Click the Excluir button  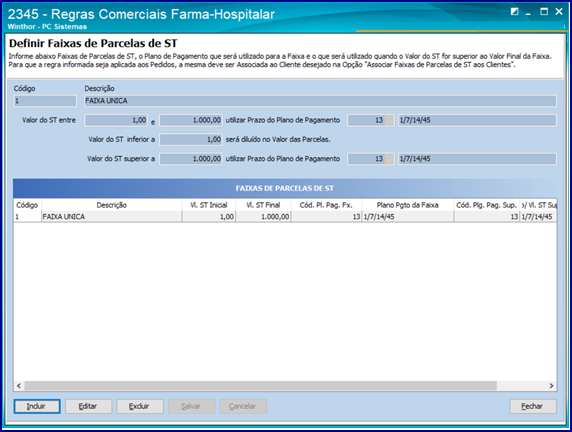point(140,406)
